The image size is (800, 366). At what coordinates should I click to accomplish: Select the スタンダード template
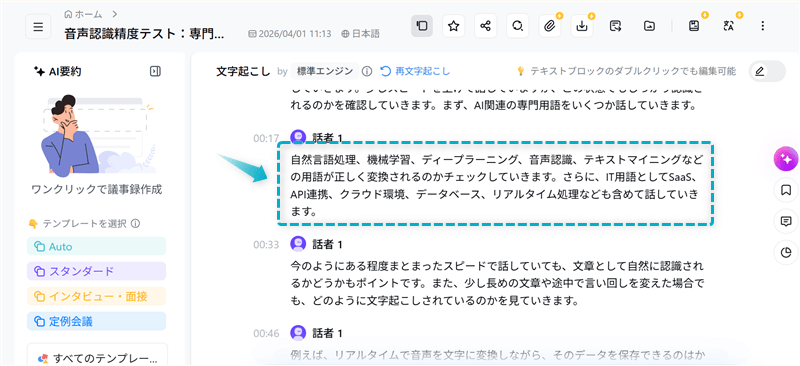(x=96, y=272)
